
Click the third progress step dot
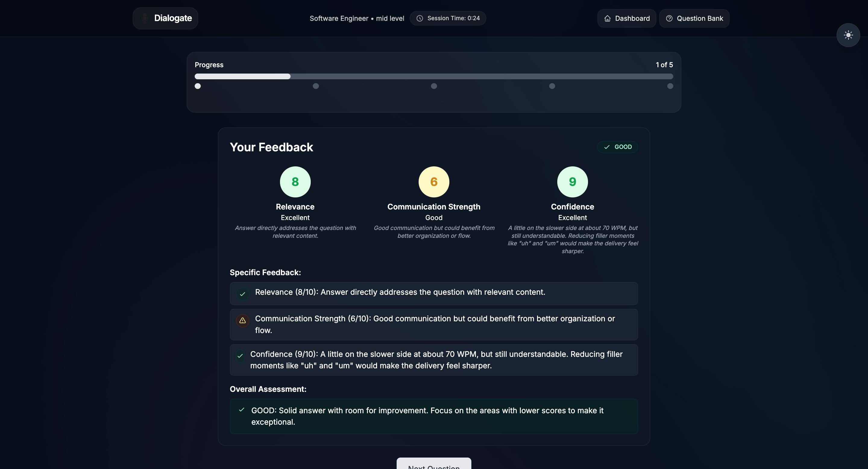point(434,86)
